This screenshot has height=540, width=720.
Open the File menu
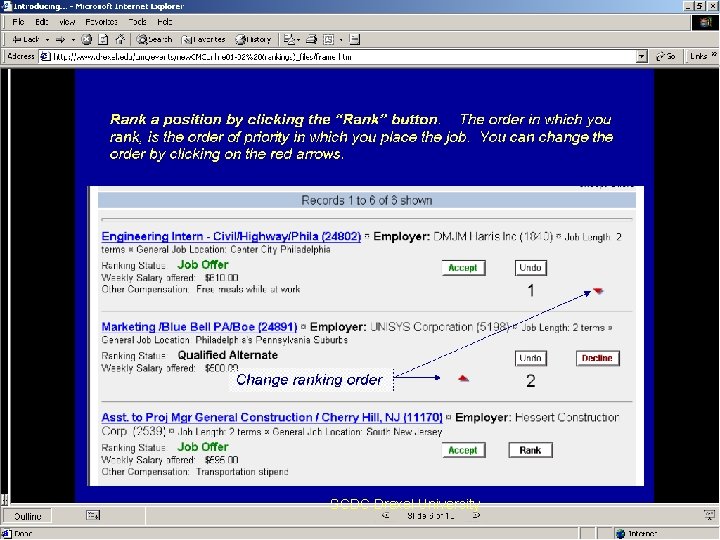tap(18, 22)
